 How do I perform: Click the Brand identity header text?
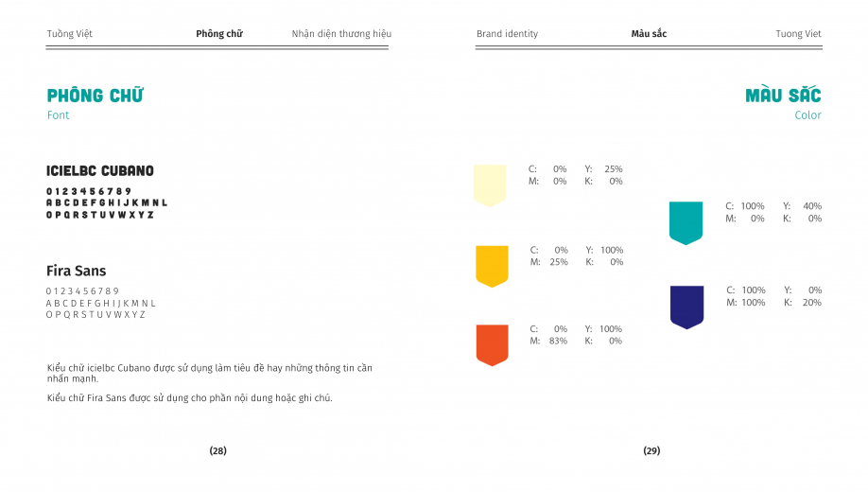point(507,34)
